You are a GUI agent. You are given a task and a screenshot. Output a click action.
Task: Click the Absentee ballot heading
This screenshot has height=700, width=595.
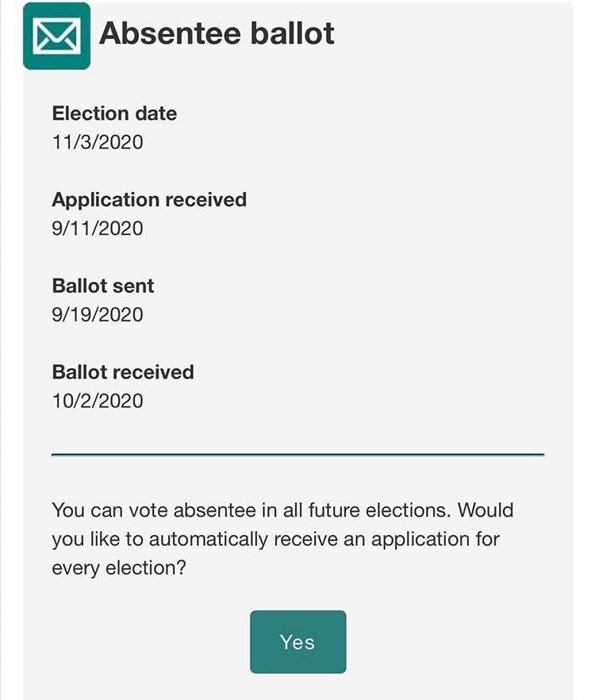[x=217, y=33]
